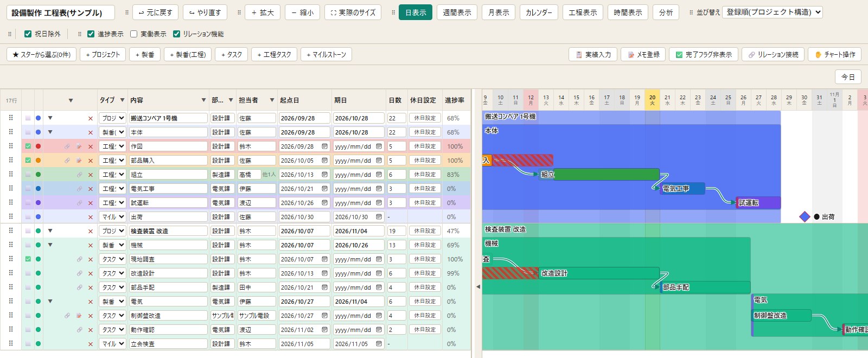Click the link icon on 組立 row
Image resolution: width=868 pixels, height=358 pixels.
(79, 175)
